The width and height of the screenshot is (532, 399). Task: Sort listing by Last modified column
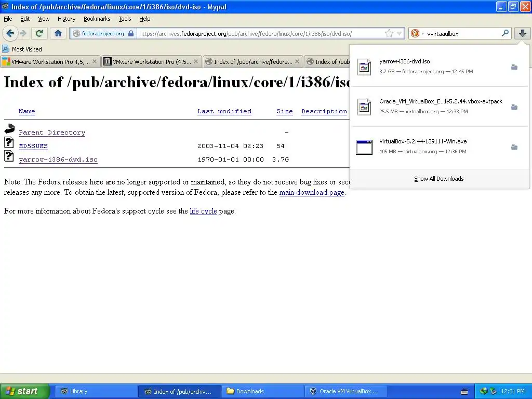224,111
